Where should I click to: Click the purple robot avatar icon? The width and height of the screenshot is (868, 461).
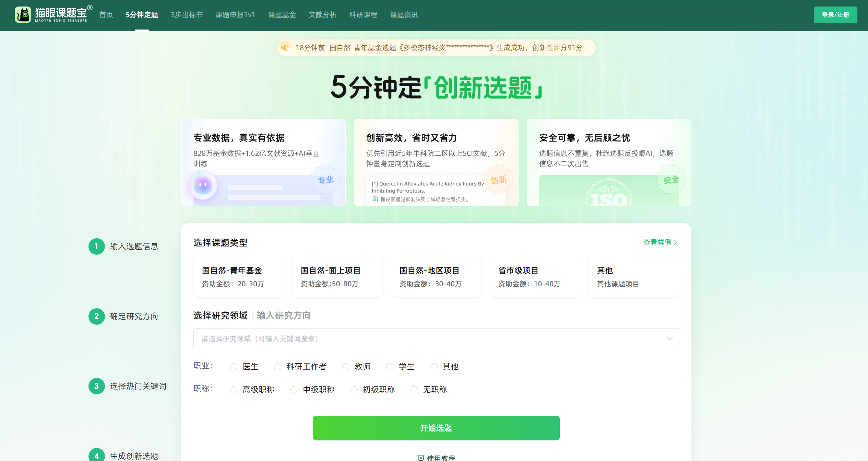click(203, 185)
